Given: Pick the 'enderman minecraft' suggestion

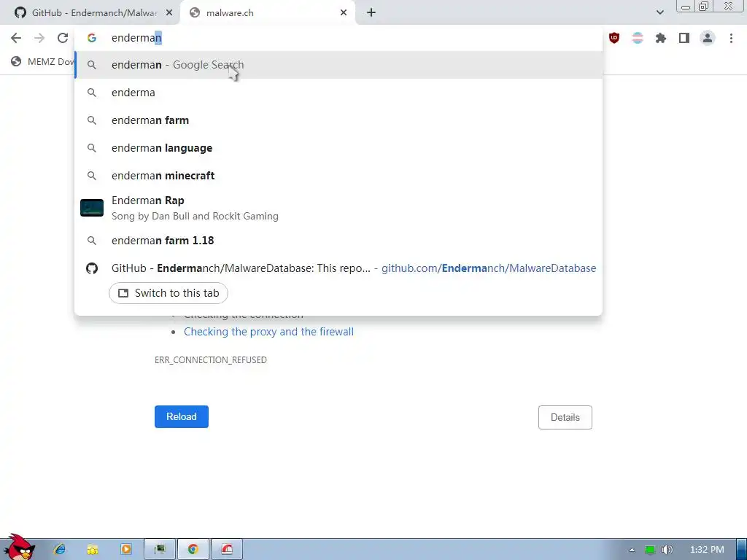Looking at the screenshot, I should tap(338, 175).
